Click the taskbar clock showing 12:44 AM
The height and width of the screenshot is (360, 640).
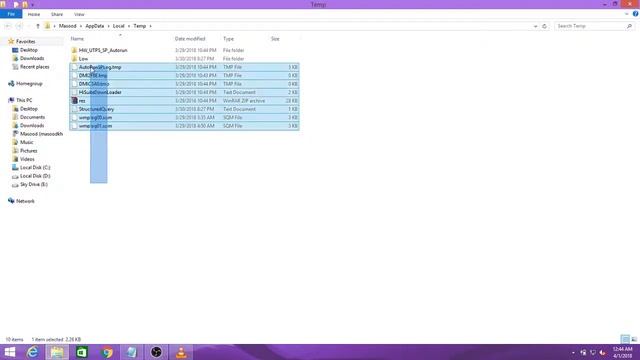click(622, 353)
